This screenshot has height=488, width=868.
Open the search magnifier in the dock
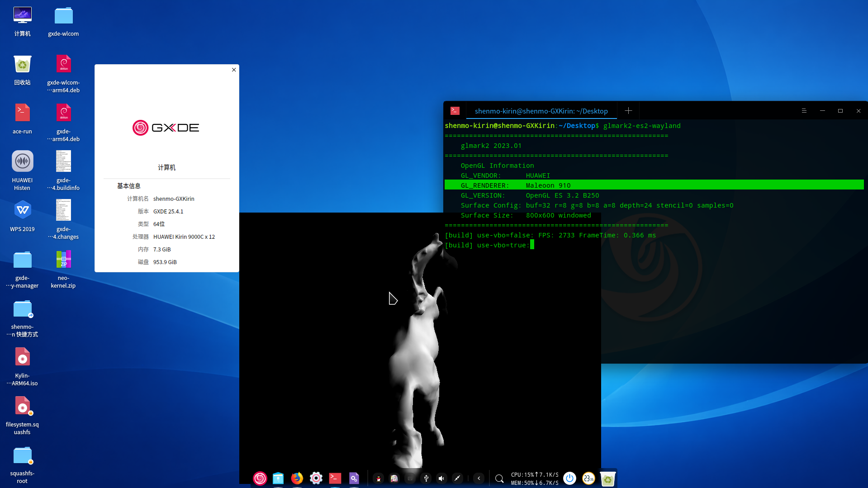(499, 479)
